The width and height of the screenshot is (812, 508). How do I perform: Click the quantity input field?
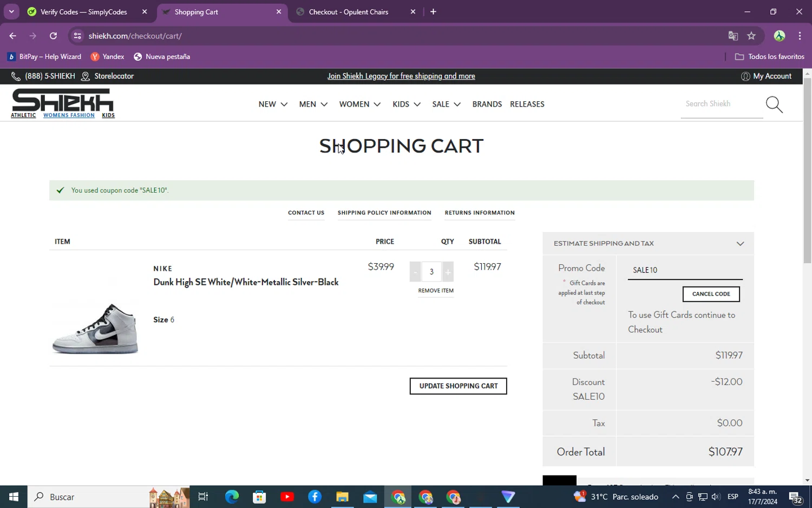431,272
